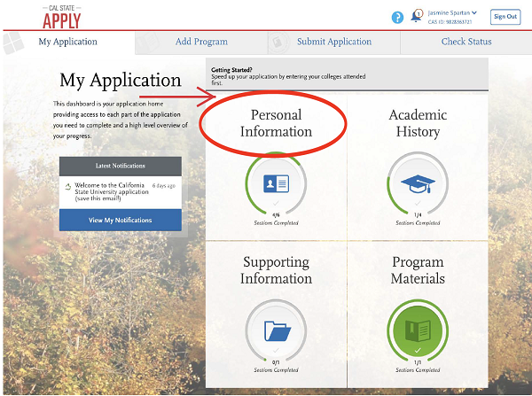The width and height of the screenshot is (532, 396).
Task: Click the notification recycle arrow icon
Action: click(68, 186)
